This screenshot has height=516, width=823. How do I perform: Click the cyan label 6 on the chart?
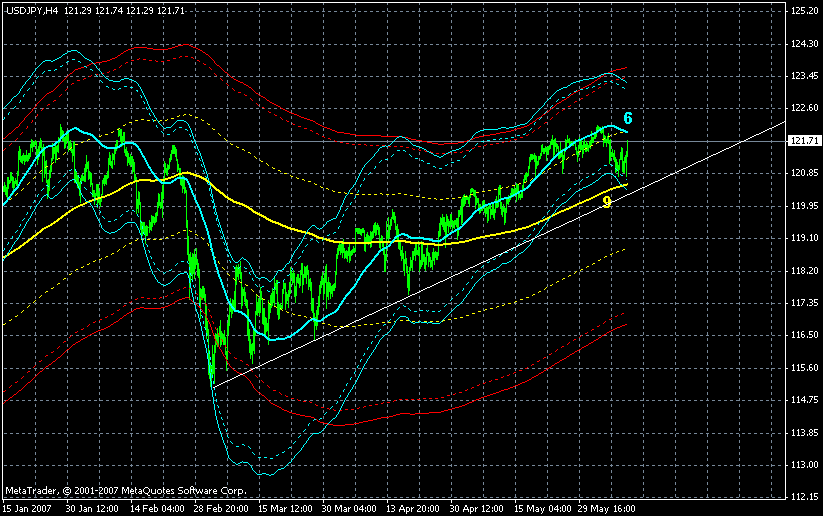click(628, 118)
